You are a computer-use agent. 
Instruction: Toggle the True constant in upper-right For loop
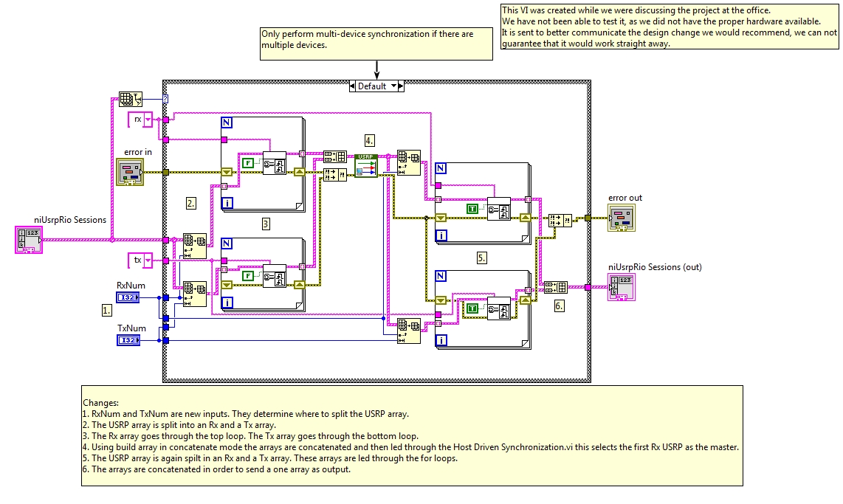point(472,209)
